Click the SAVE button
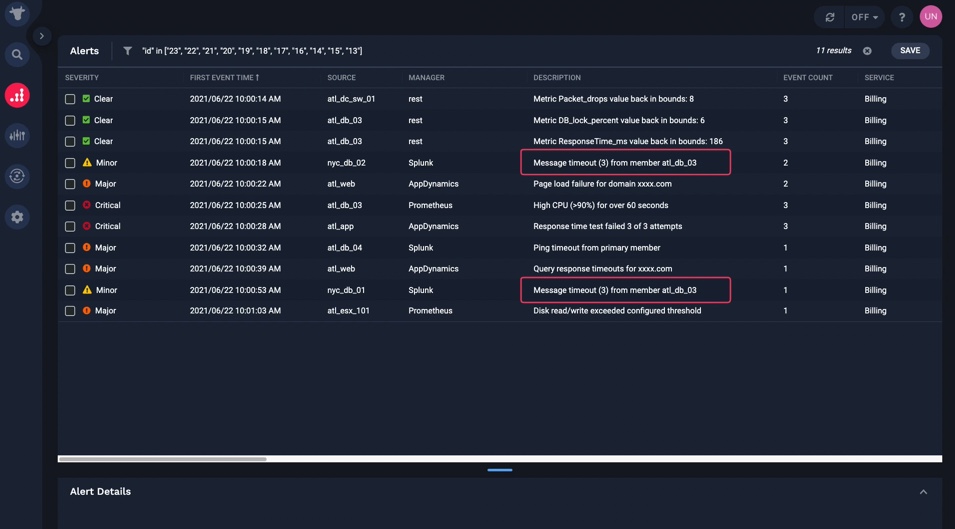This screenshot has height=529, width=955. pyautogui.click(x=910, y=51)
